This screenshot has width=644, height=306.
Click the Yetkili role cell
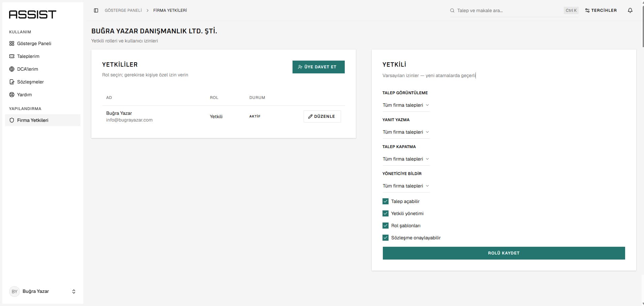[x=216, y=116]
